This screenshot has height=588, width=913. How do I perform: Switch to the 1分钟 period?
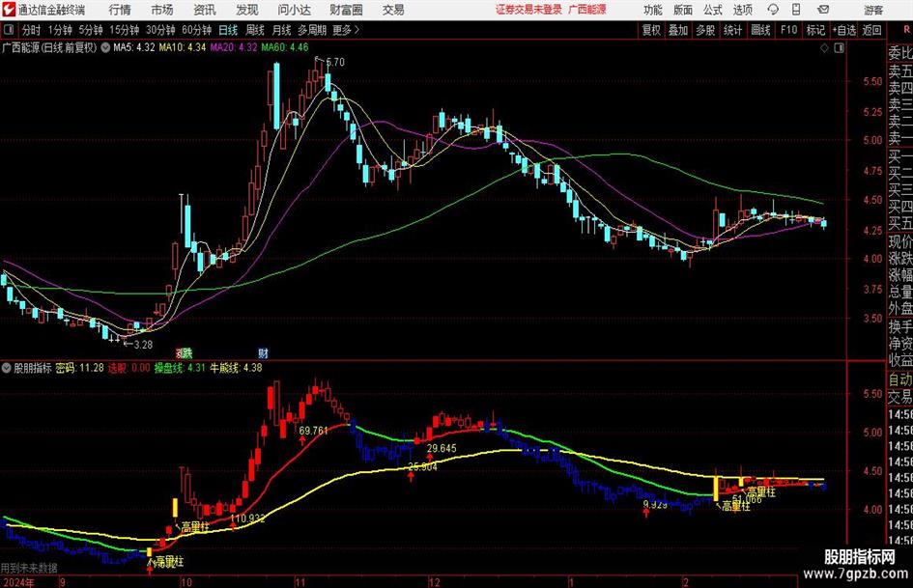click(x=59, y=30)
